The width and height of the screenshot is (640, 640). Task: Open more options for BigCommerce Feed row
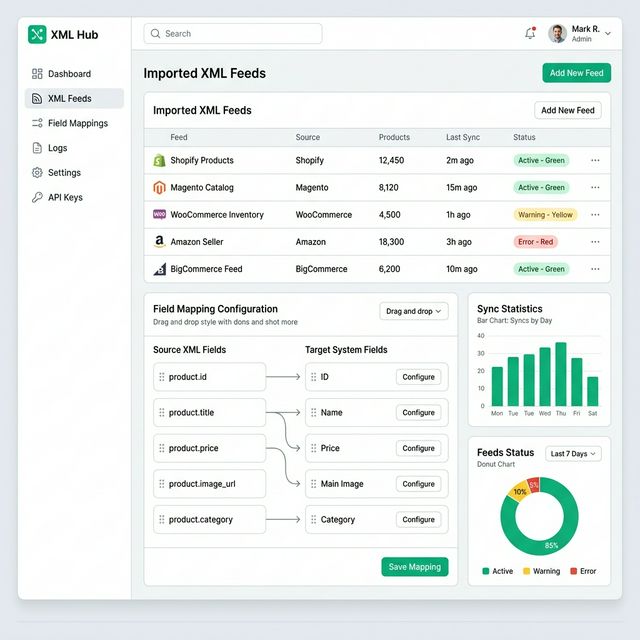(x=595, y=269)
